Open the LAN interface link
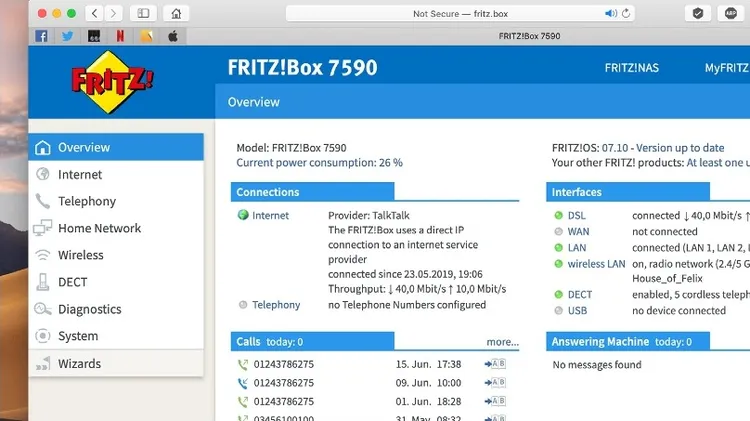The width and height of the screenshot is (750, 421). 577,248
